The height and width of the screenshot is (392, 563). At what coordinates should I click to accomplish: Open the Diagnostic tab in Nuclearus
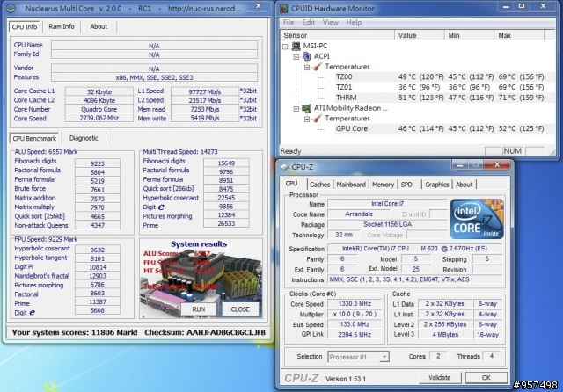[x=84, y=138]
